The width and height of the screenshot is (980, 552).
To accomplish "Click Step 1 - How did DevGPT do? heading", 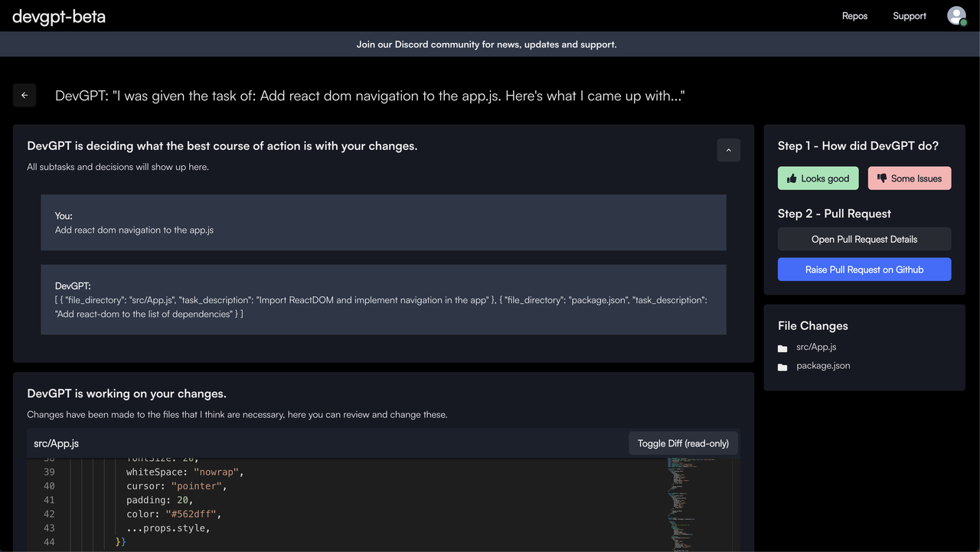I will [x=858, y=145].
